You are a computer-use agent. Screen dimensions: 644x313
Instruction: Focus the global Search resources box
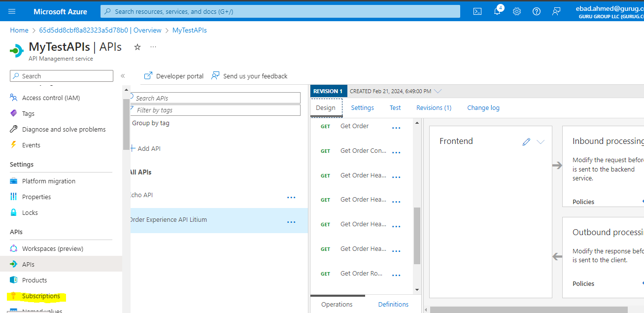pos(280,11)
